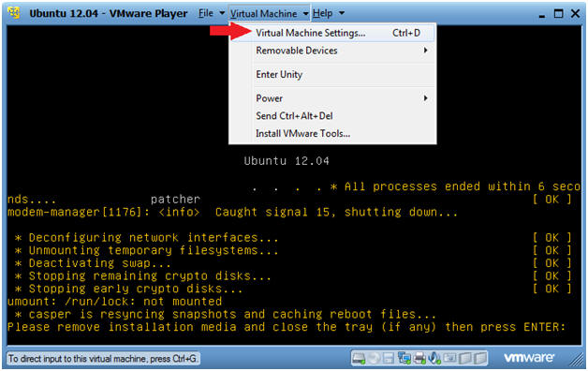The image size is (588, 371).
Task: Click the 'Ubuntu 12.04' console text
Action: [x=287, y=161]
